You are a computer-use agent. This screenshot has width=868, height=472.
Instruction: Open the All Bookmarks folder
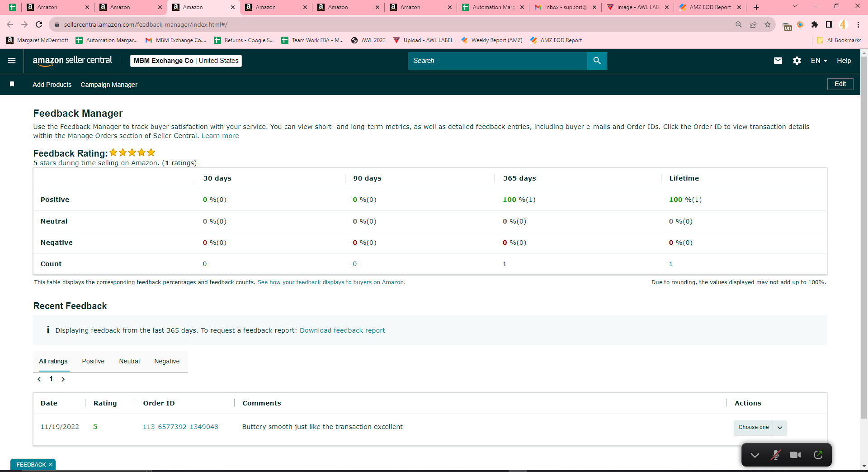[839, 40]
